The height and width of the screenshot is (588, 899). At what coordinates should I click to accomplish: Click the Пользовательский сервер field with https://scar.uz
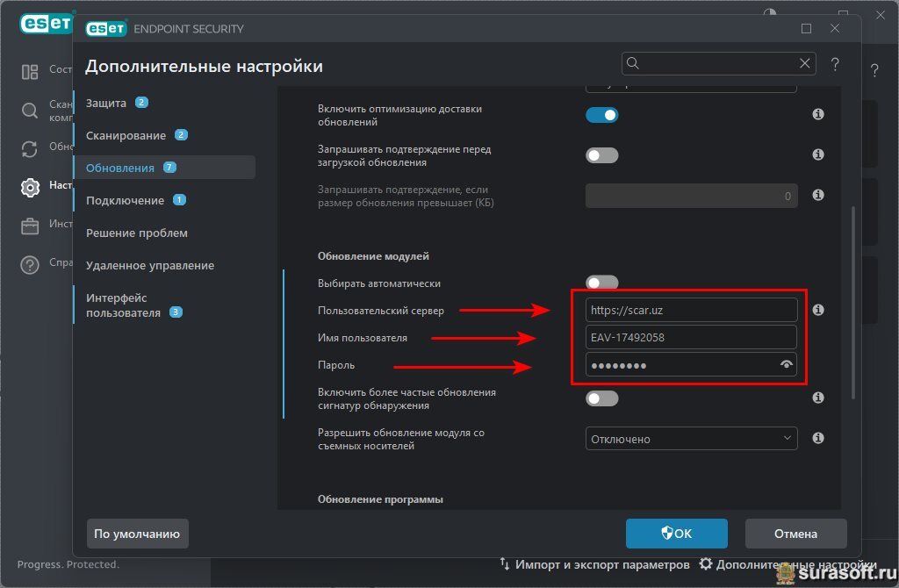(692, 310)
